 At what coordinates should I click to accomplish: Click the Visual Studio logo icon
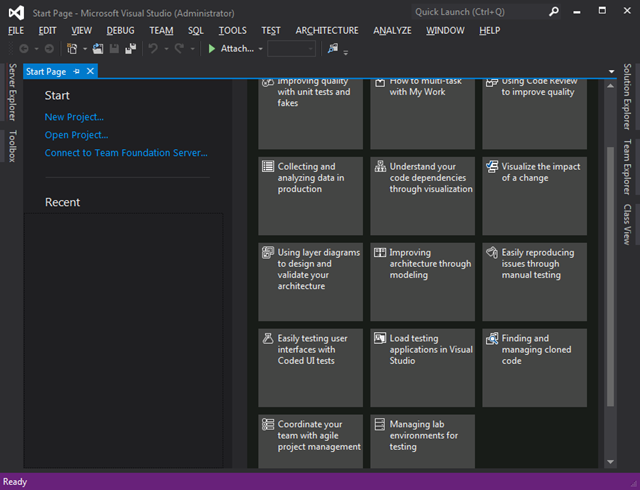pos(14,12)
